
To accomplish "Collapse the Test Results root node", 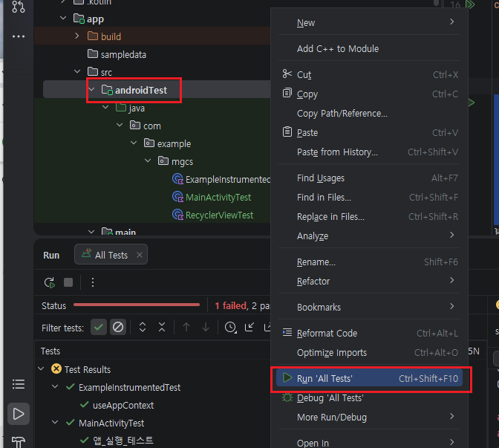I will 41,369.
